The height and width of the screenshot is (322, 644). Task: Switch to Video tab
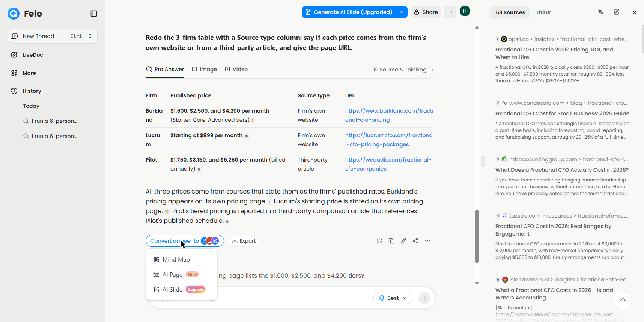tap(236, 69)
